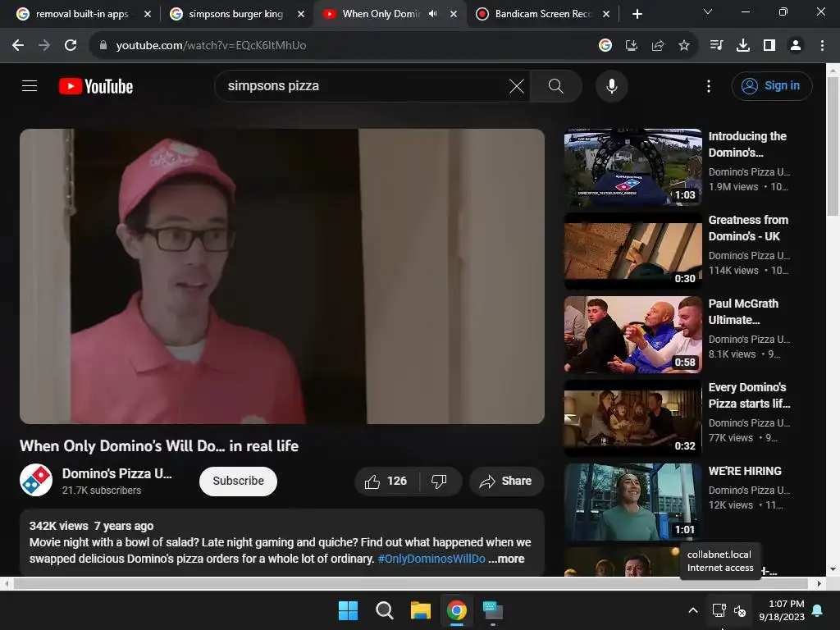
Task: Share this page from address bar
Action: click(658, 46)
